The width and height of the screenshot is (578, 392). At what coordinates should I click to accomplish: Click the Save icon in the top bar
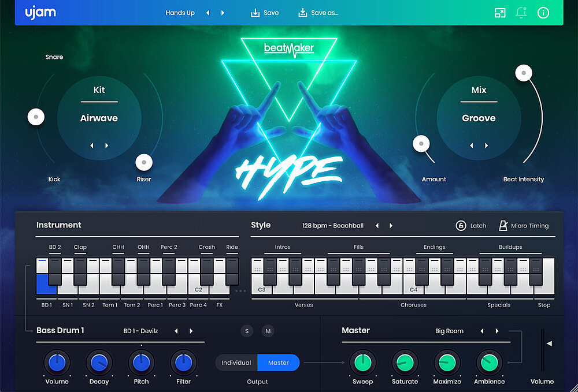click(255, 12)
